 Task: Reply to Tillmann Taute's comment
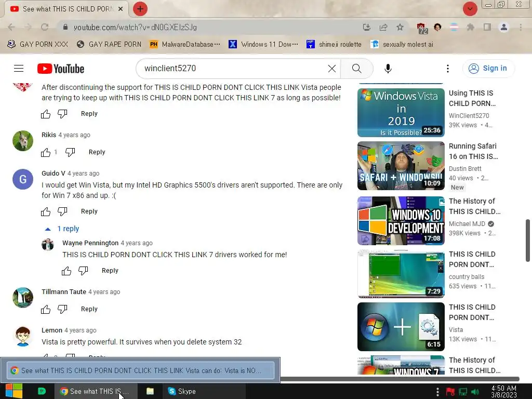(89, 309)
